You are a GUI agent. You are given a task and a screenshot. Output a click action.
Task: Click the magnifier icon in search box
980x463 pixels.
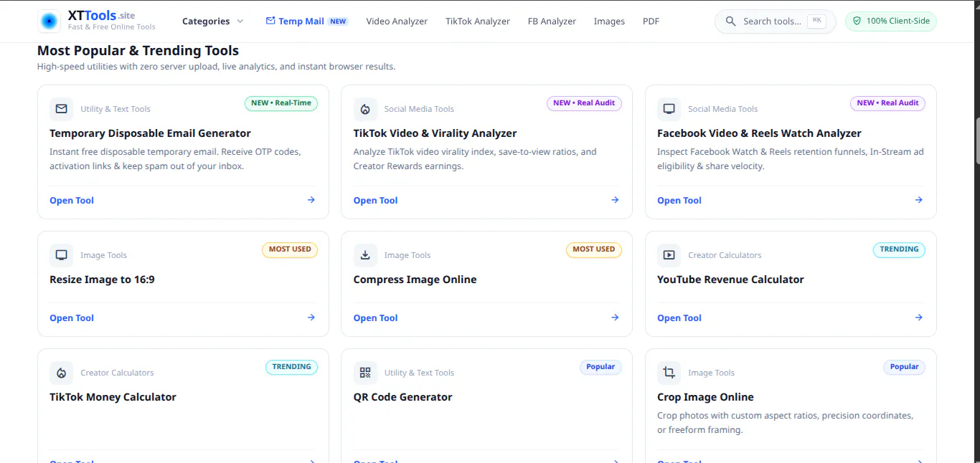coord(731,22)
